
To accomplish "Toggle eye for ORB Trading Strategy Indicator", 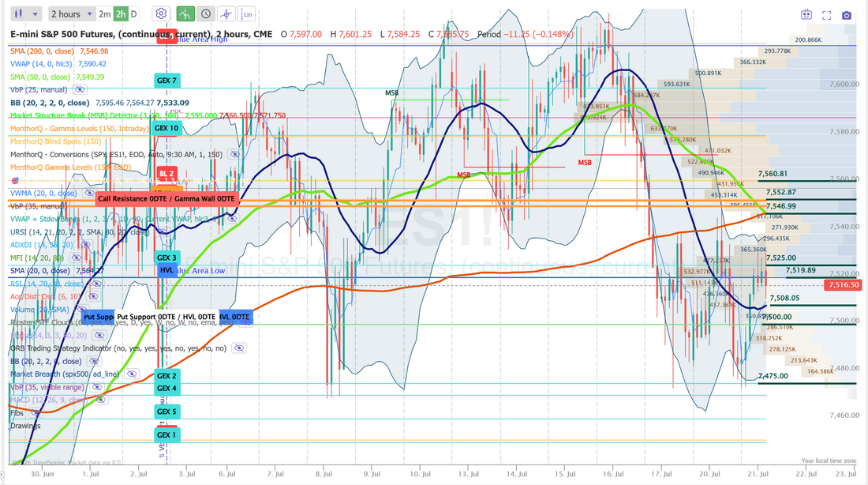I will [x=238, y=348].
